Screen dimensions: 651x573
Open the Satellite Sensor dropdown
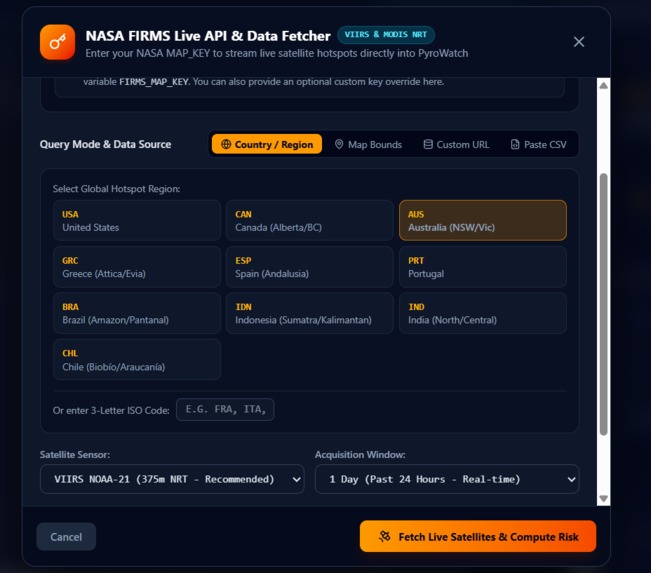pyautogui.click(x=172, y=479)
